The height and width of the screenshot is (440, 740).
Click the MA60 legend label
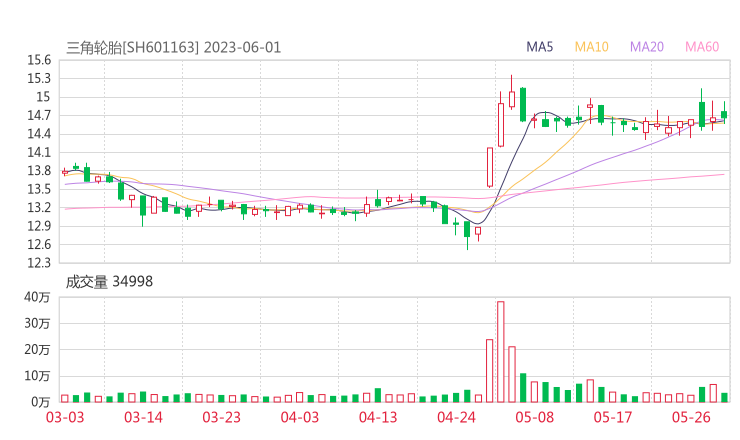(x=702, y=47)
